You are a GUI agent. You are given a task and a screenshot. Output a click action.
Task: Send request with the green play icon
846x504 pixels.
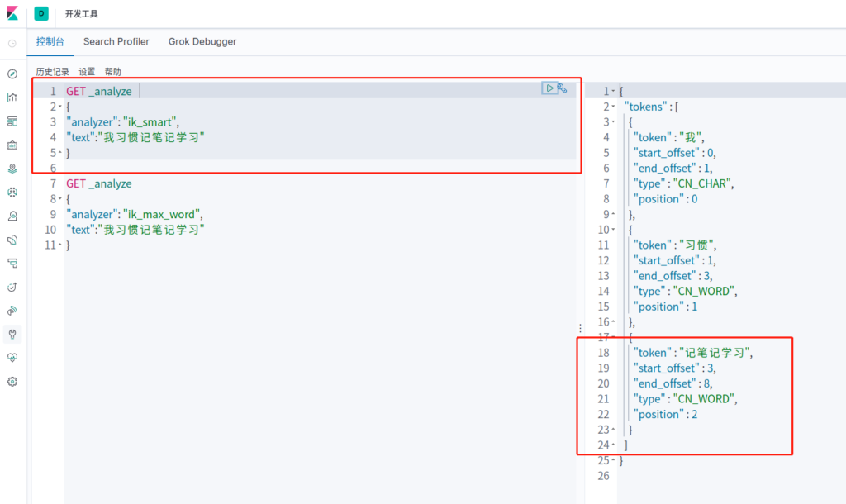(549, 88)
